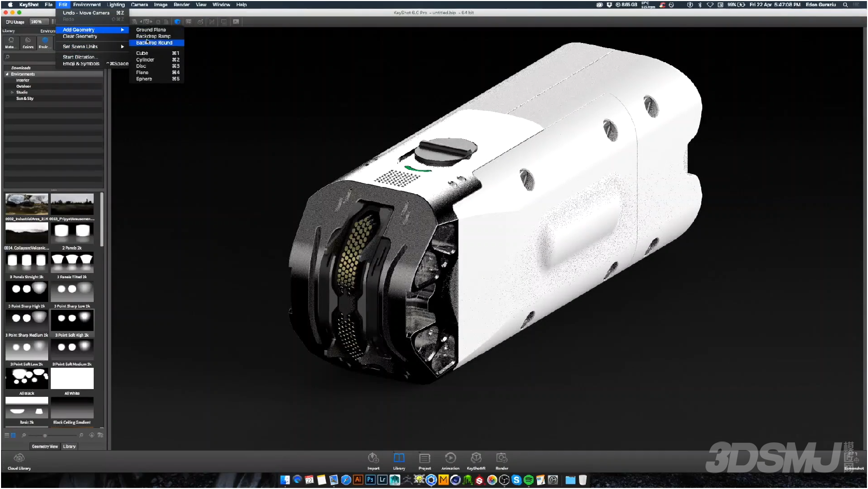Open the Environment menu
The width and height of the screenshot is (868, 489).
[x=86, y=5]
